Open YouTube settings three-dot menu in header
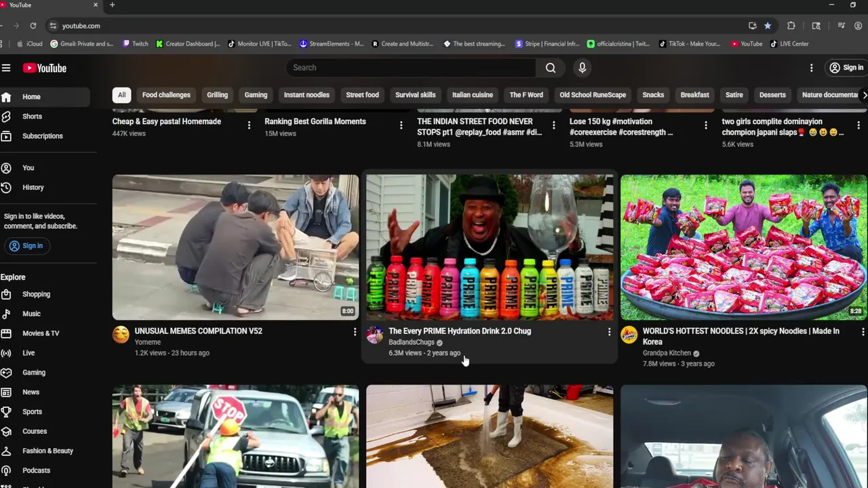The height and width of the screenshot is (488, 868). [x=811, y=68]
